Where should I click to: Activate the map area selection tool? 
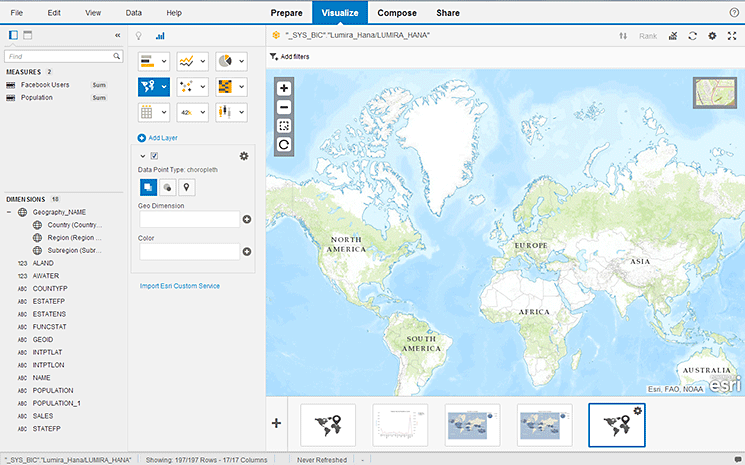pyautogui.click(x=284, y=126)
